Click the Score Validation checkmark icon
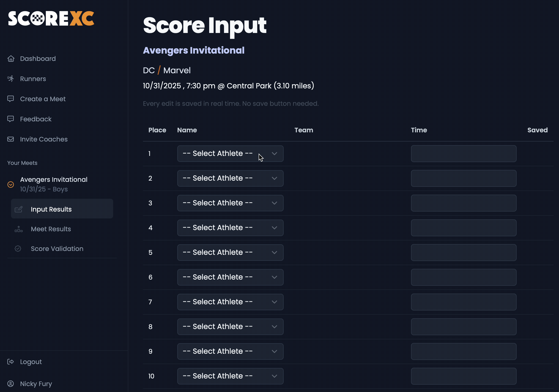 pos(18,248)
